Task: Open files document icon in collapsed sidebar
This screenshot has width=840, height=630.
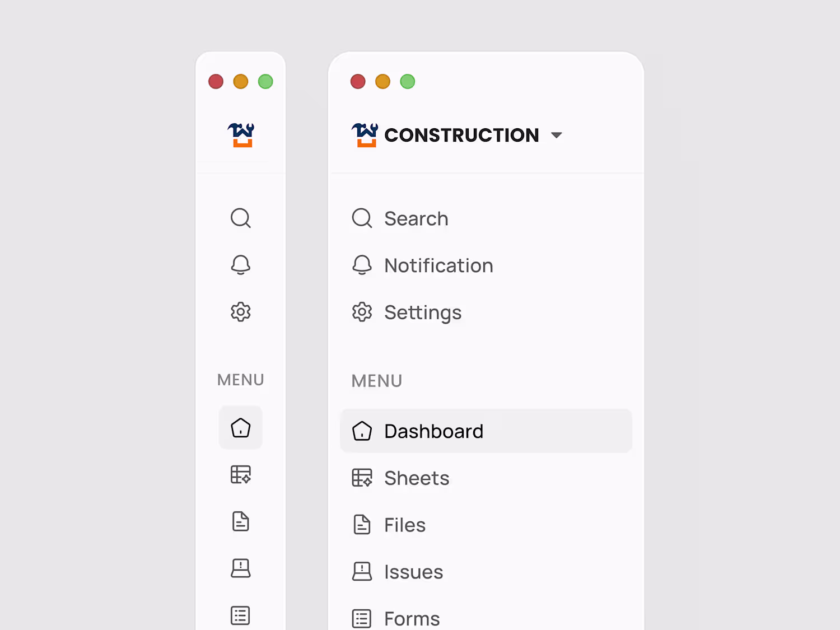Action: click(240, 521)
